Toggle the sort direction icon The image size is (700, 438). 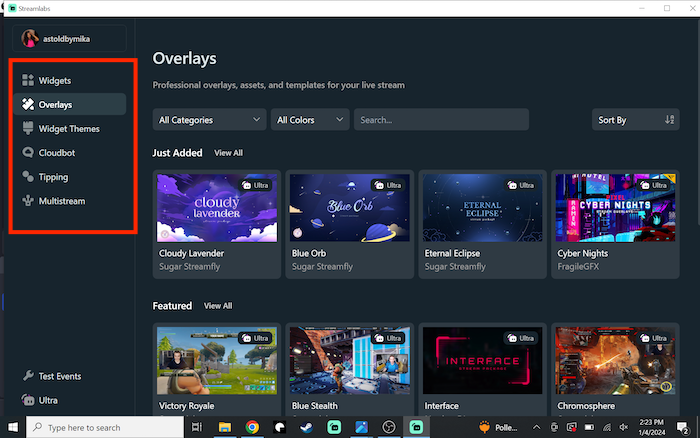click(670, 120)
